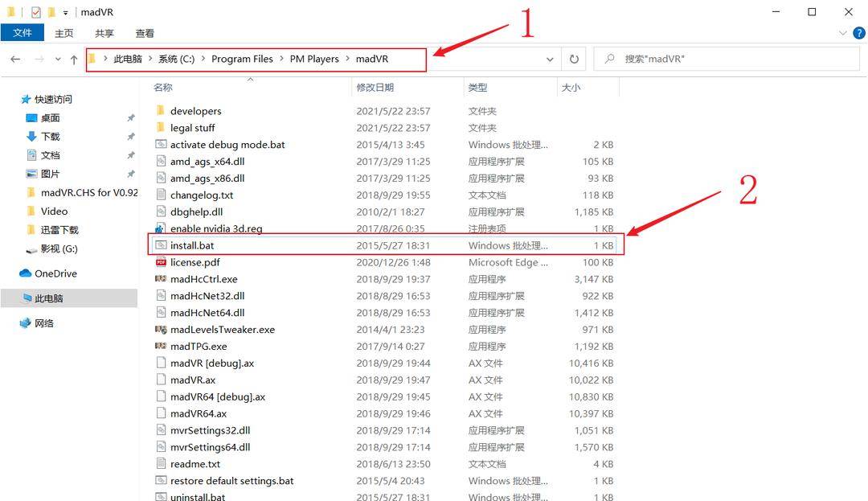
Task: Click PM Players in the address bar breadcrumb
Action: [x=313, y=59]
